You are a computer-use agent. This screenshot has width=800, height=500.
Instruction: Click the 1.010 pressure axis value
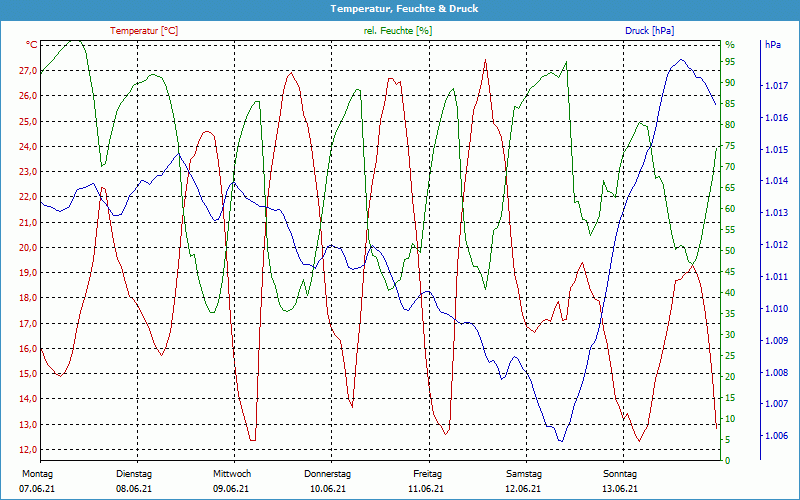coord(777,309)
